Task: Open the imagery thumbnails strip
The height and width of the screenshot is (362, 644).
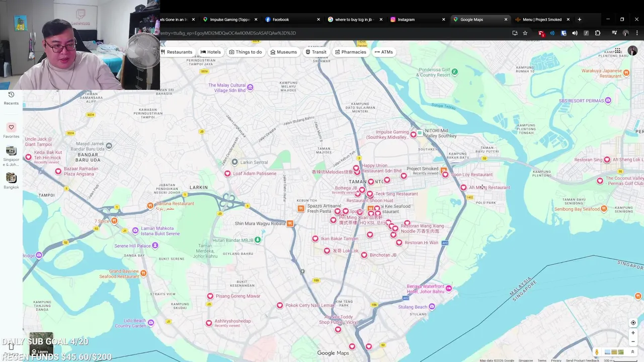Action: (614, 352)
